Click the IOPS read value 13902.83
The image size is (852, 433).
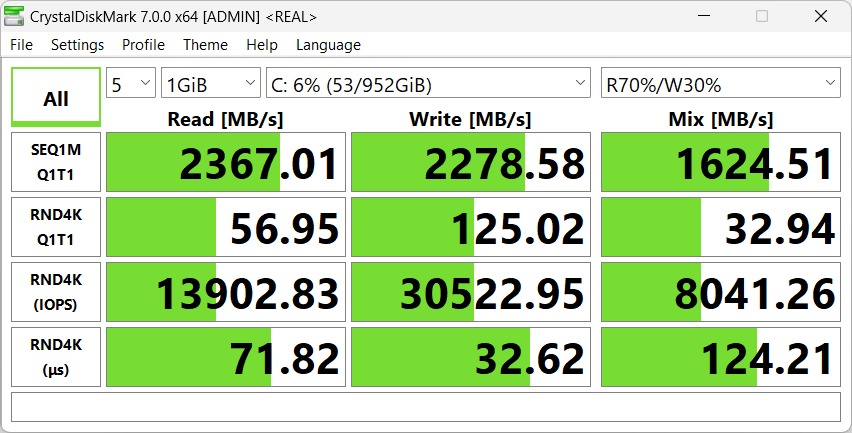coord(225,292)
